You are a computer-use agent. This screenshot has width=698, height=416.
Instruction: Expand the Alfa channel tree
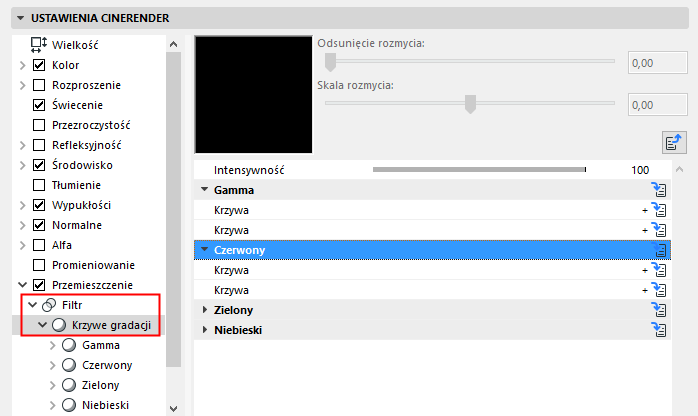pyautogui.click(x=23, y=246)
